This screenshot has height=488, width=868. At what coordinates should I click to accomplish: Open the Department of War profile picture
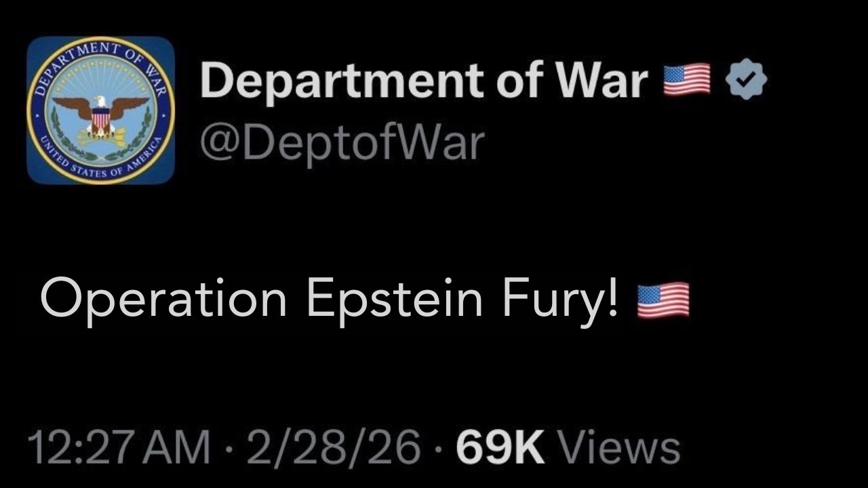pos(101,110)
